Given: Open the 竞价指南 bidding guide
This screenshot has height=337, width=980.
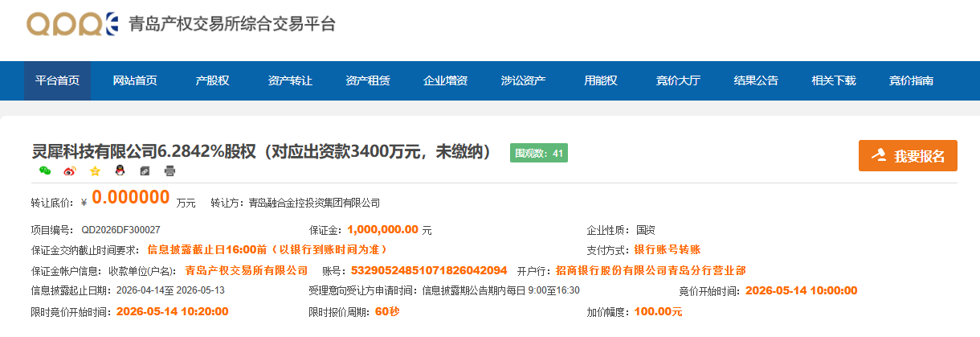Looking at the screenshot, I should (x=912, y=80).
